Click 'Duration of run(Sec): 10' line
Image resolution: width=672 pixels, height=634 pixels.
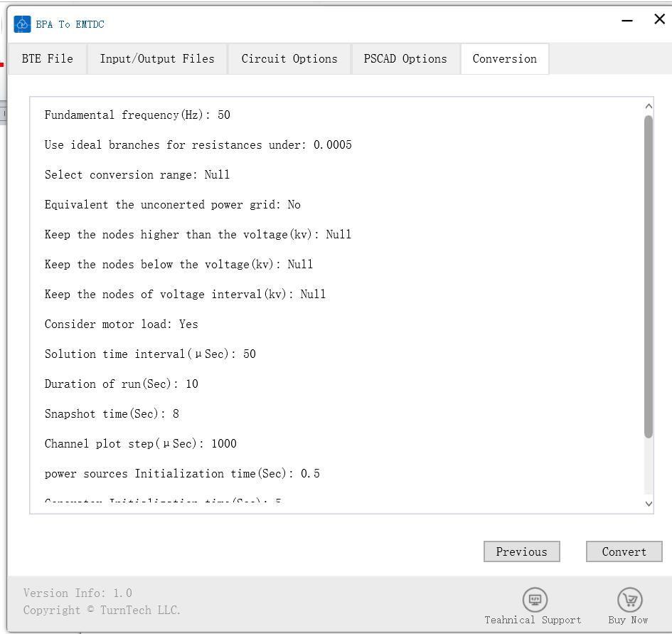point(122,384)
